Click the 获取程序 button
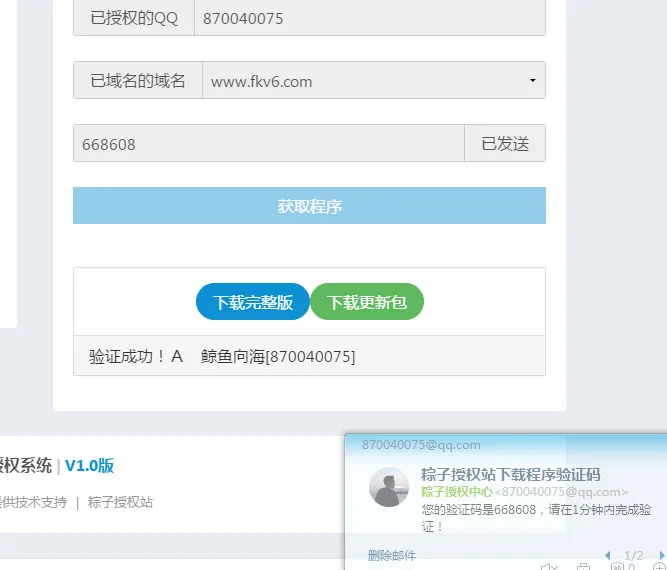This screenshot has width=667, height=570. click(x=309, y=206)
